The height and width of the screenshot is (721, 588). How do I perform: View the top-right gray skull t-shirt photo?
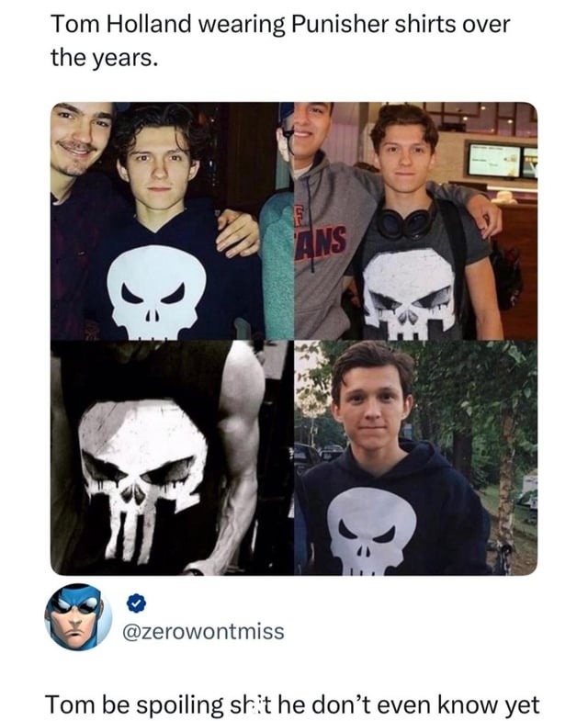tap(416, 221)
